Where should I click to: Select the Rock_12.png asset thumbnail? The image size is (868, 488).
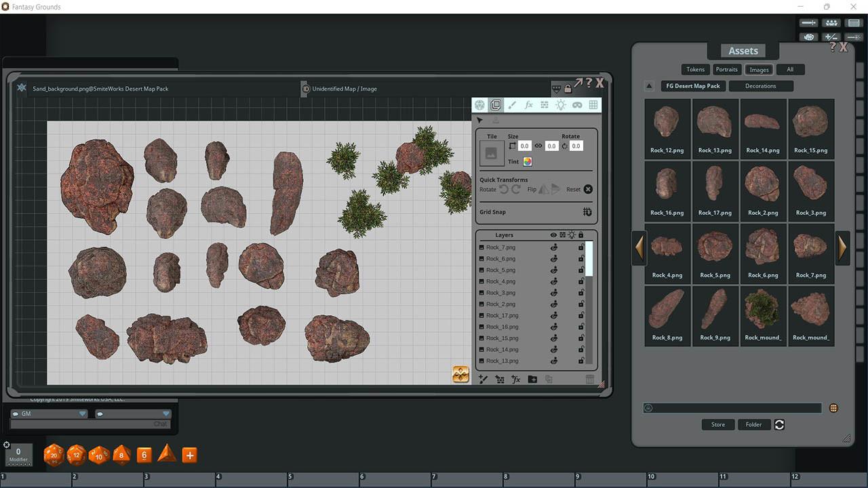[667, 123]
